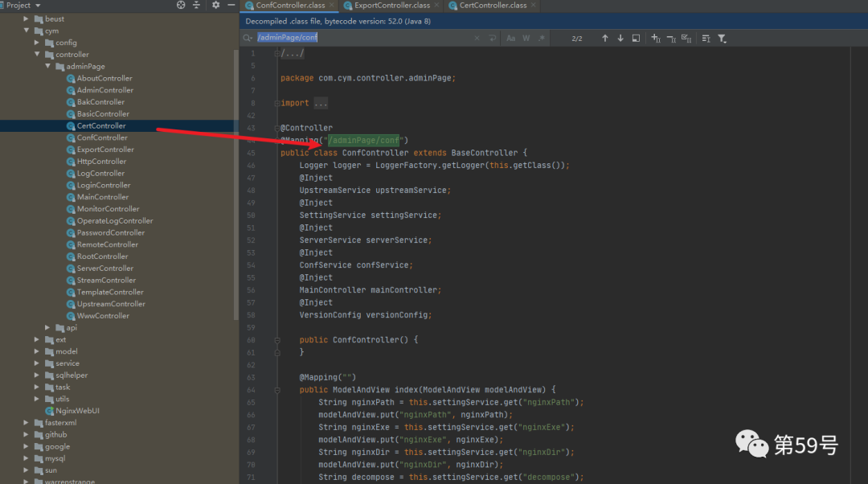Close the ExportController.class tab
The image size is (868, 484).
(x=436, y=5)
